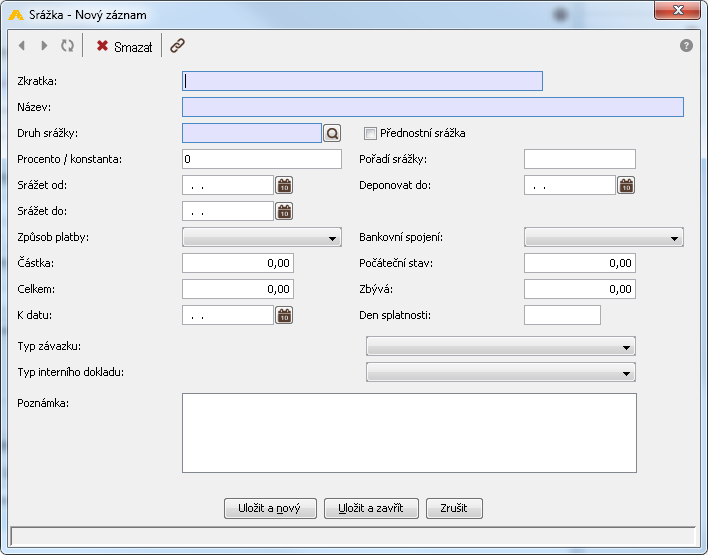This screenshot has height=555, width=708.
Task: Focus the Zkratka input field
Action: coord(362,81)
